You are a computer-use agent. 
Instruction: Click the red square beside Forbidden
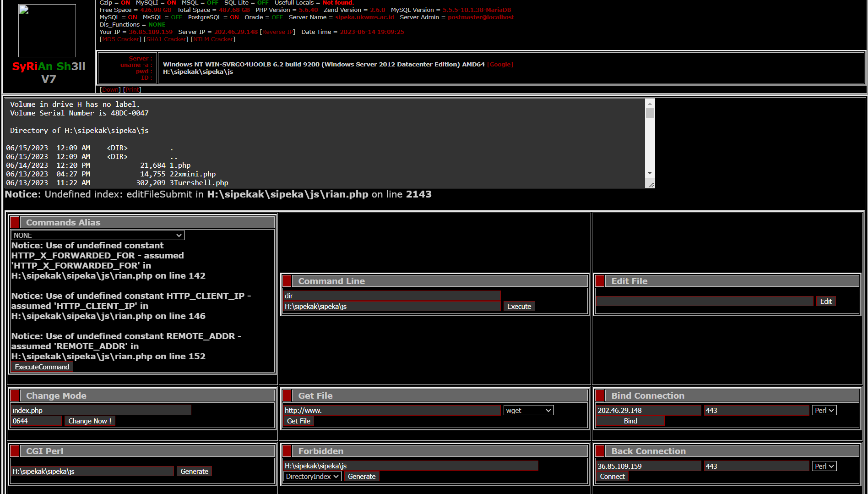287,451
